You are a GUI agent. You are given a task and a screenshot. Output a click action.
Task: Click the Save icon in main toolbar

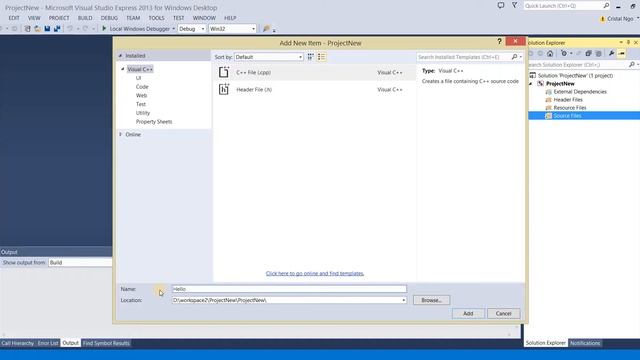tap(47, 29)
